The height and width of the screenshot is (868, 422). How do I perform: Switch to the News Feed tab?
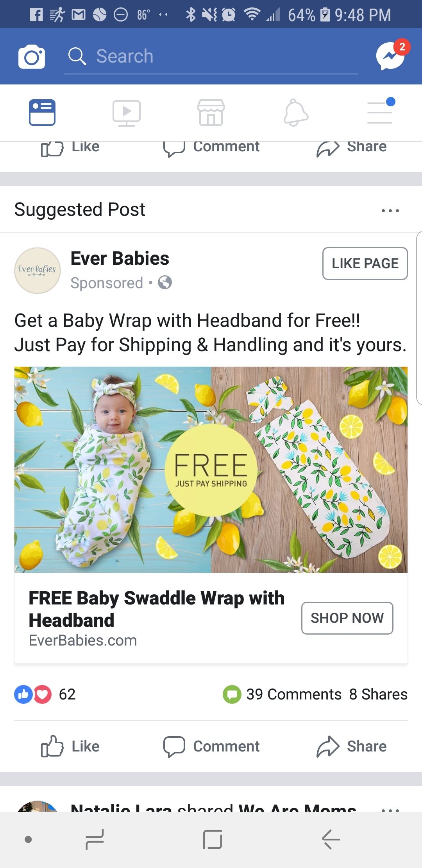coord(42,113)
